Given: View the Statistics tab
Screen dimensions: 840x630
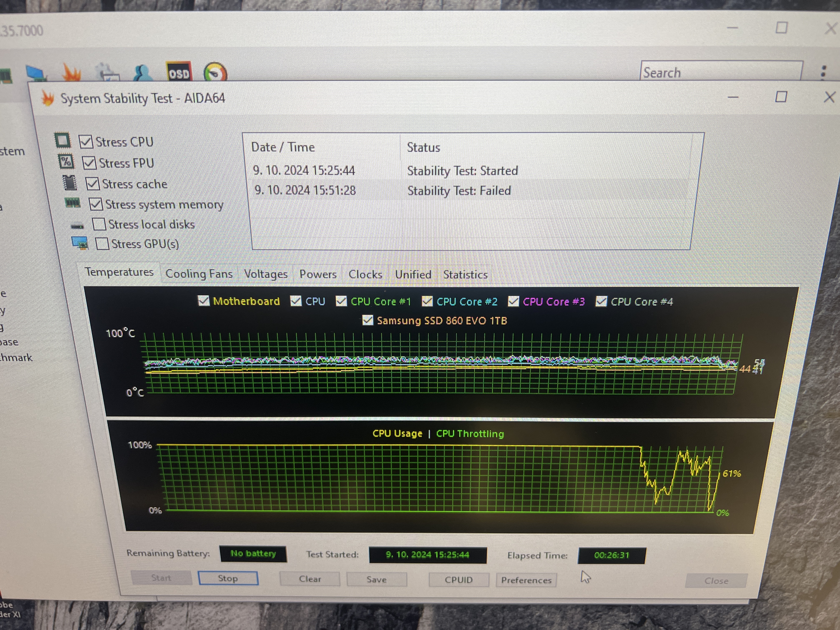Looking at the screenshot, I should [x=465, y=275].
